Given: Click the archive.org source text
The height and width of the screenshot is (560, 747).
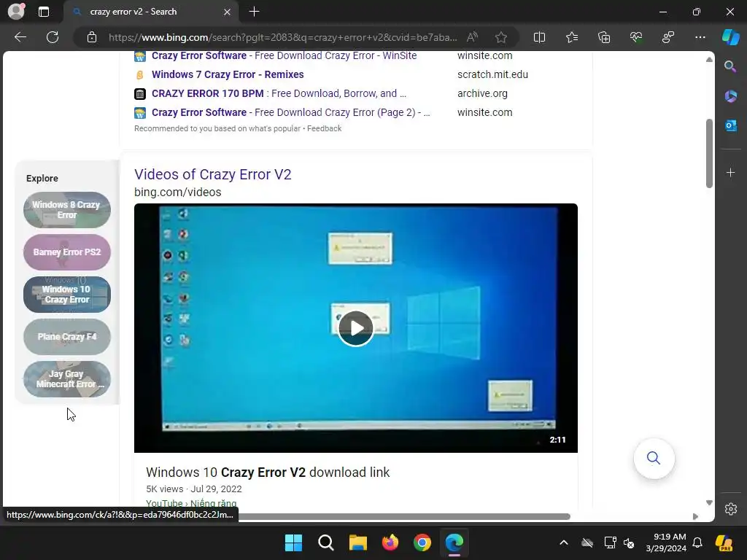Looking at the screenshot, I should click(x=482, y=94).
